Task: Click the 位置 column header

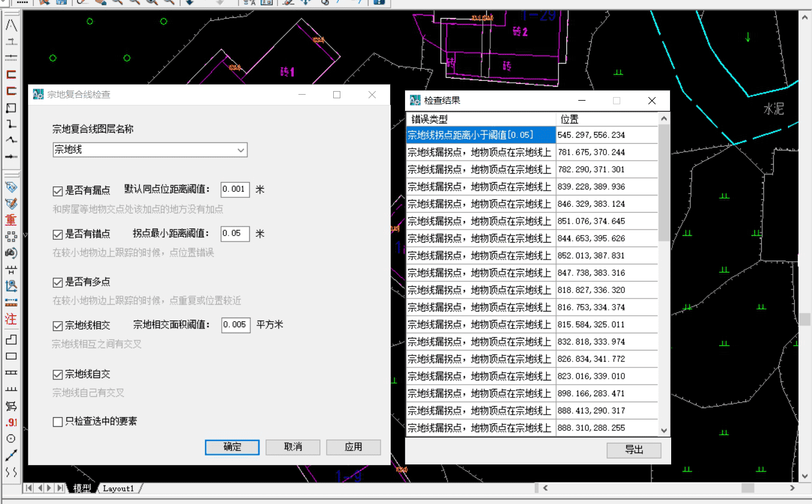Action: coord(605,119)
